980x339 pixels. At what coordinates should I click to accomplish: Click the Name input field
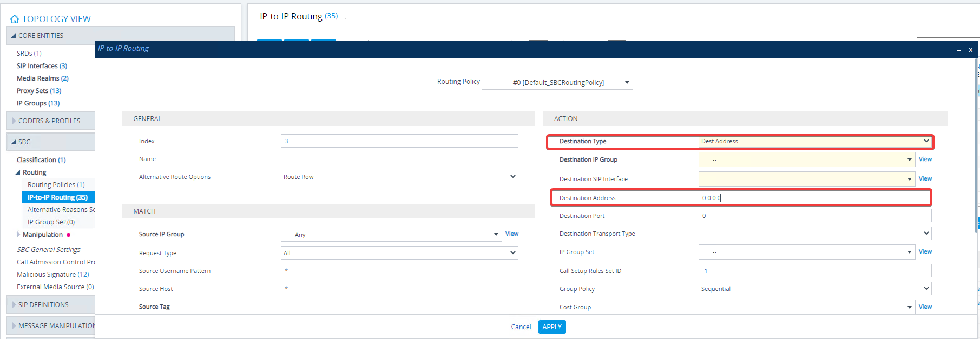[x=399, y=159]
